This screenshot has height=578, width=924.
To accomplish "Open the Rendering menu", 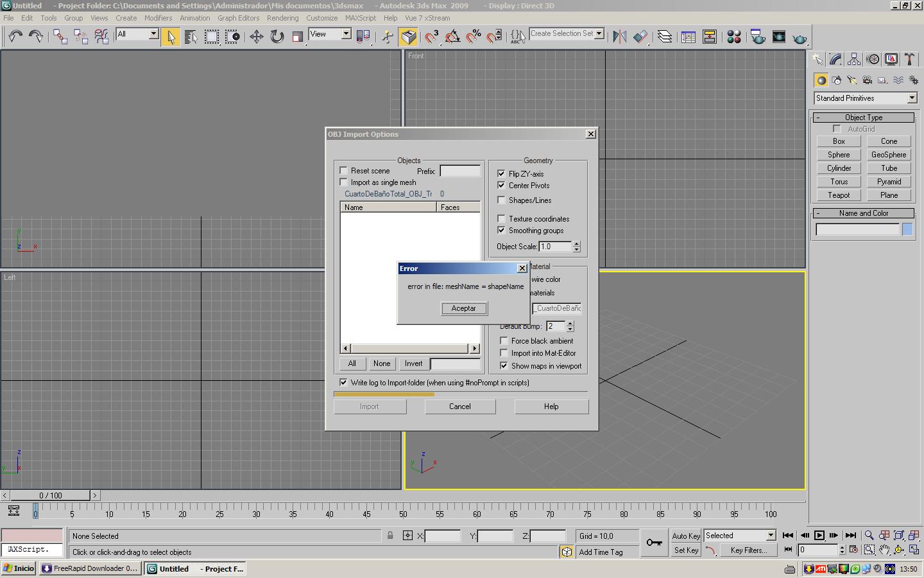I will pos(282,18).
